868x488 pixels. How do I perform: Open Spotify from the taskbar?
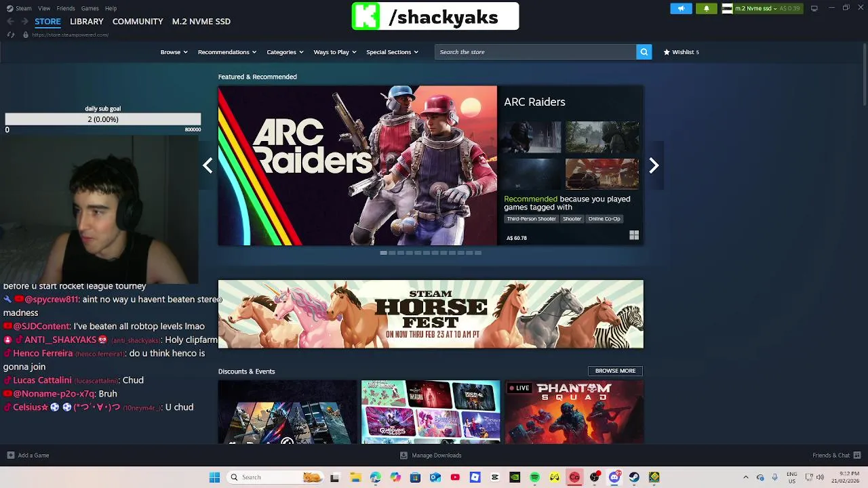click(x=534, y=477)
